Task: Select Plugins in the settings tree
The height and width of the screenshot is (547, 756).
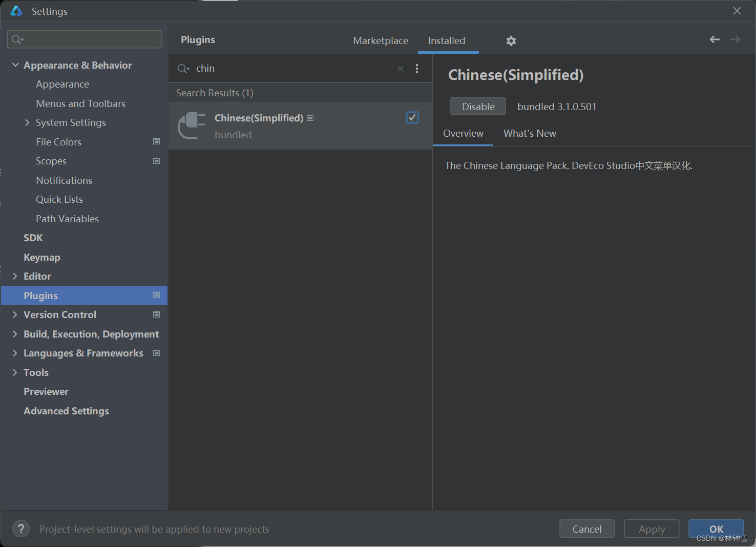Action: click(84, 296)
